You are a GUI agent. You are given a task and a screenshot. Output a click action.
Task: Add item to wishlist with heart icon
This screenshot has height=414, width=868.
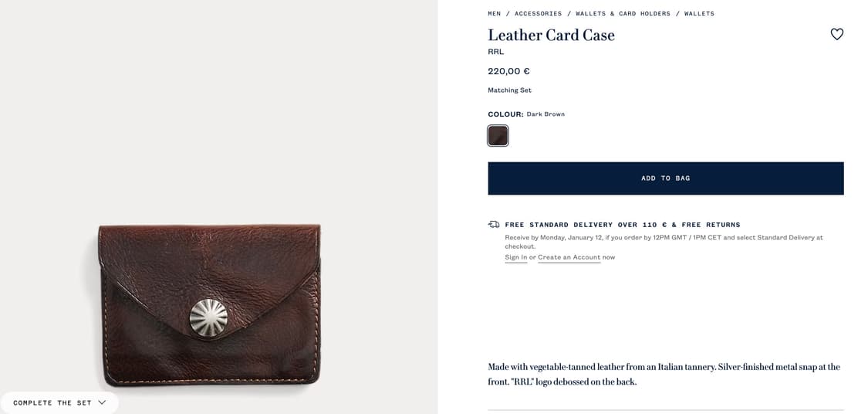[x=836, y=34]
